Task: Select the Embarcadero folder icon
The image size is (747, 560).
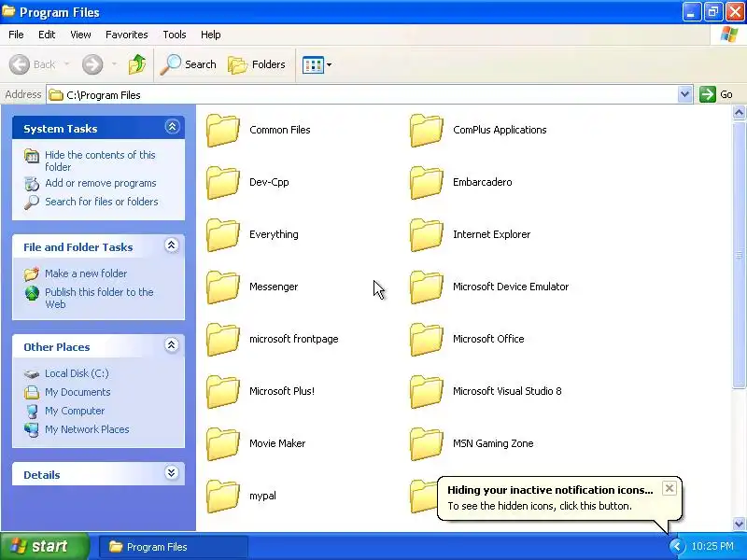Action: (427, 182)
